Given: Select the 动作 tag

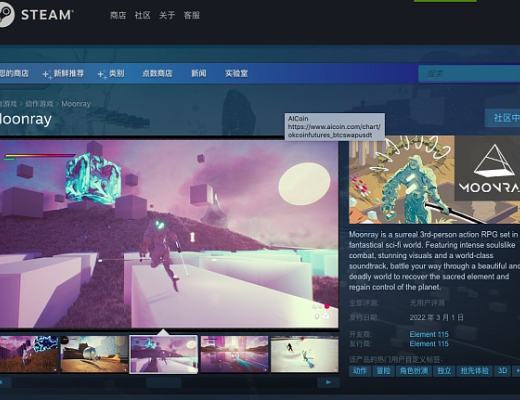Looking at the screenshot, I should pyautogui.click(x=359, y=371).
